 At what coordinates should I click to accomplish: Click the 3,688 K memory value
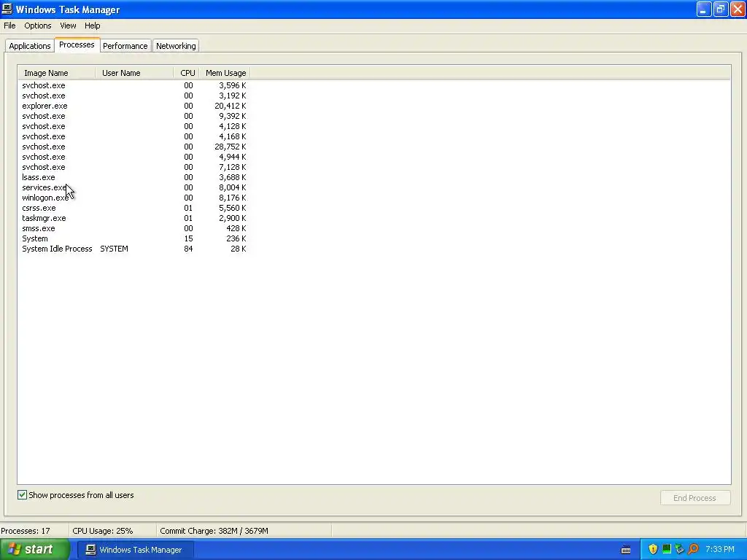pos(233,177)
